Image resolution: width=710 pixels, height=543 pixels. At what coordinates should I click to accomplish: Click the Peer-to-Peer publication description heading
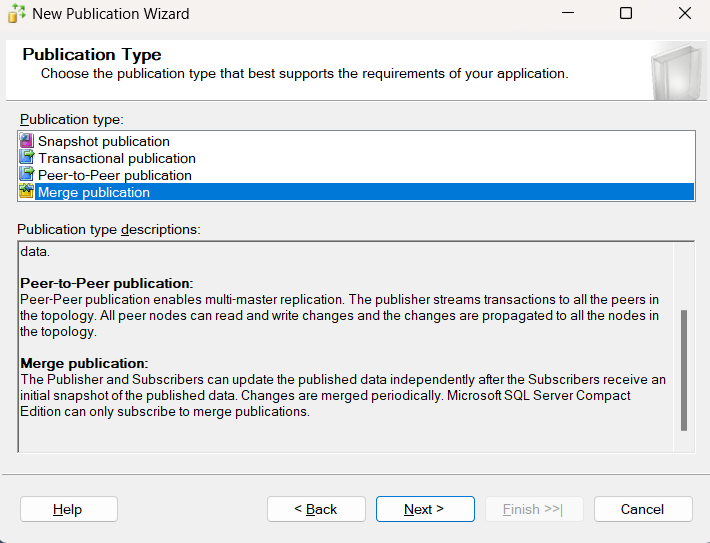pos(106,284)
